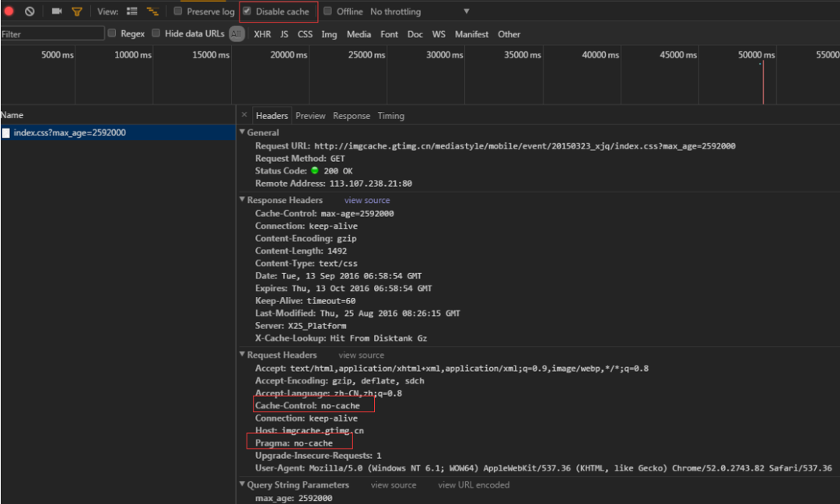Click view URL encoded link

click(x=474, y=485)
